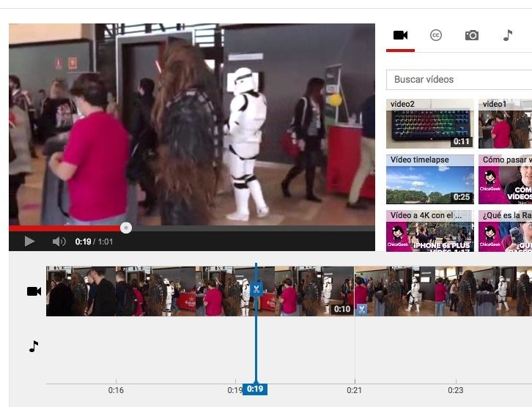Click the blue 0:19 playhead label

pos(255,389)
